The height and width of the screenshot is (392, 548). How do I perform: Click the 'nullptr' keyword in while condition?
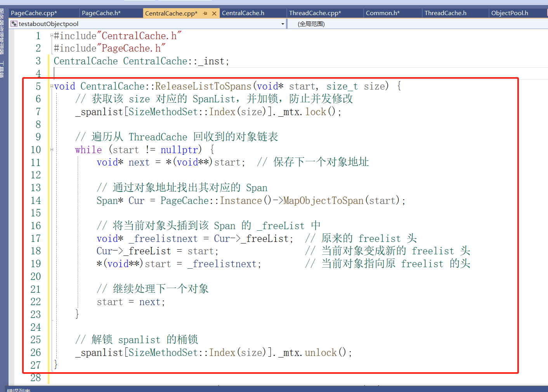[x=179, y=150]
